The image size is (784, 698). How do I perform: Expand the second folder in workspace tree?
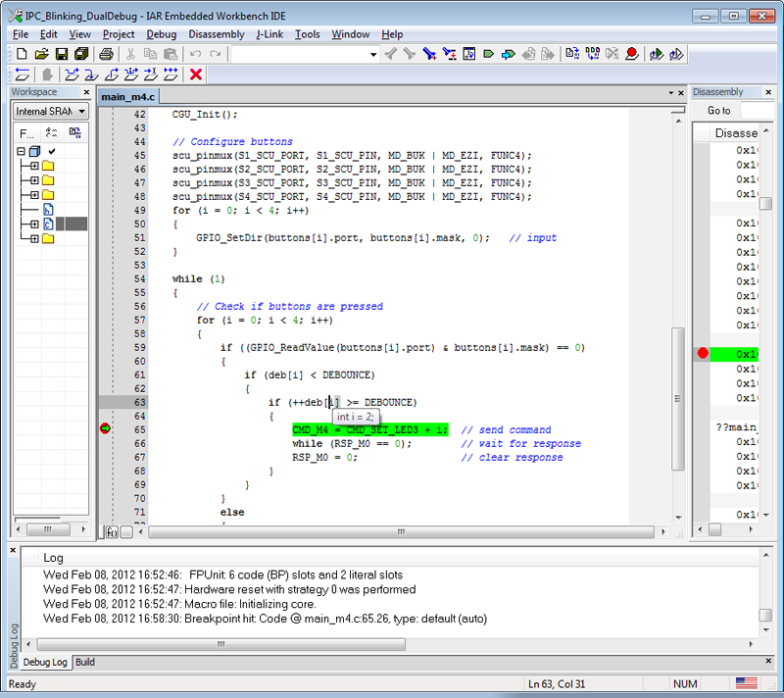point(34,180)
